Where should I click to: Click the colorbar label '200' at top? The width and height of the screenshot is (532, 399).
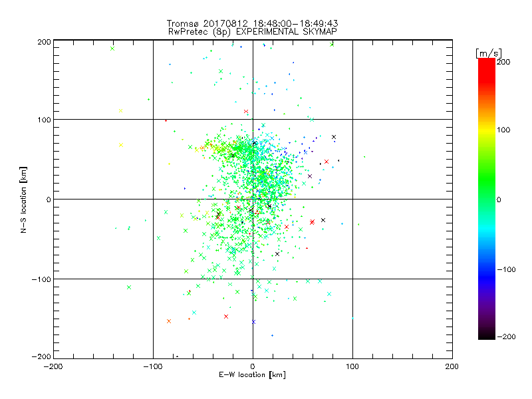coord(503,62)
